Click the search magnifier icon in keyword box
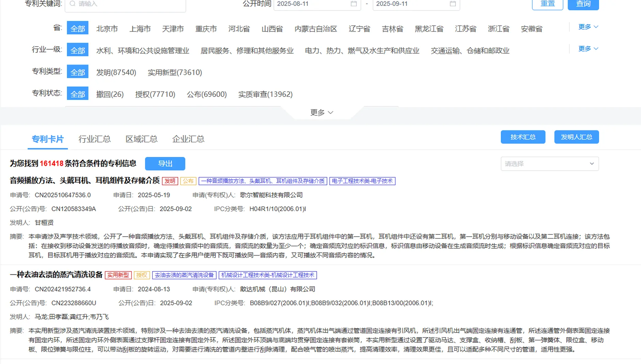This screenshot has width=641, height=364. click(72, 4)
